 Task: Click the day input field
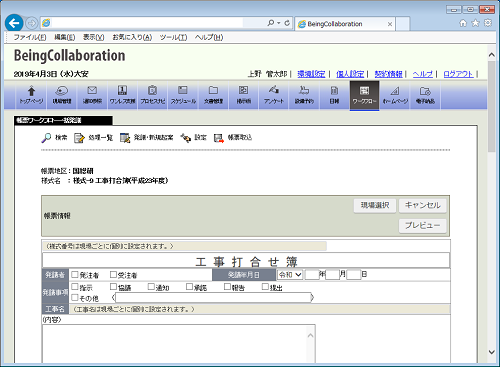click(354, 275)
